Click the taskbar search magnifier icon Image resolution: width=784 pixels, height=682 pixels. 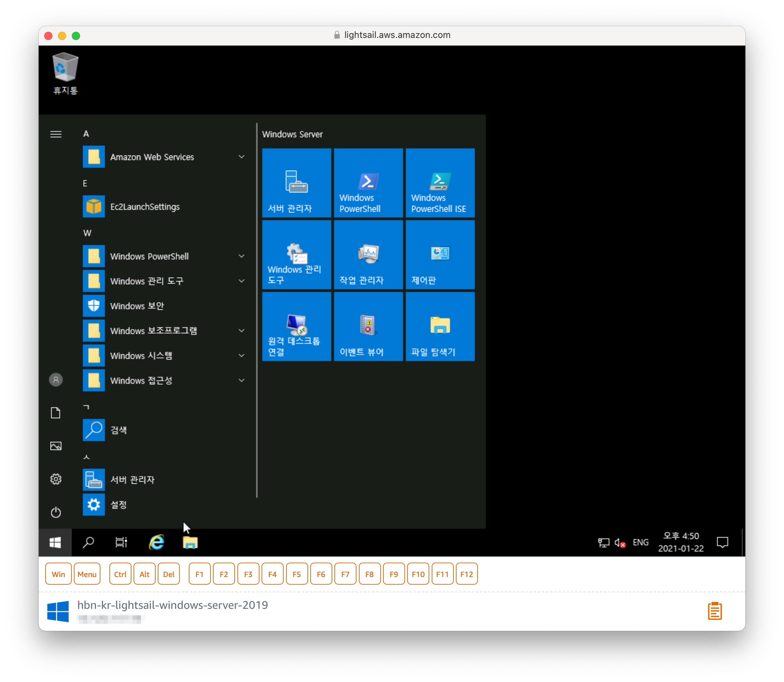coord(88,542)
